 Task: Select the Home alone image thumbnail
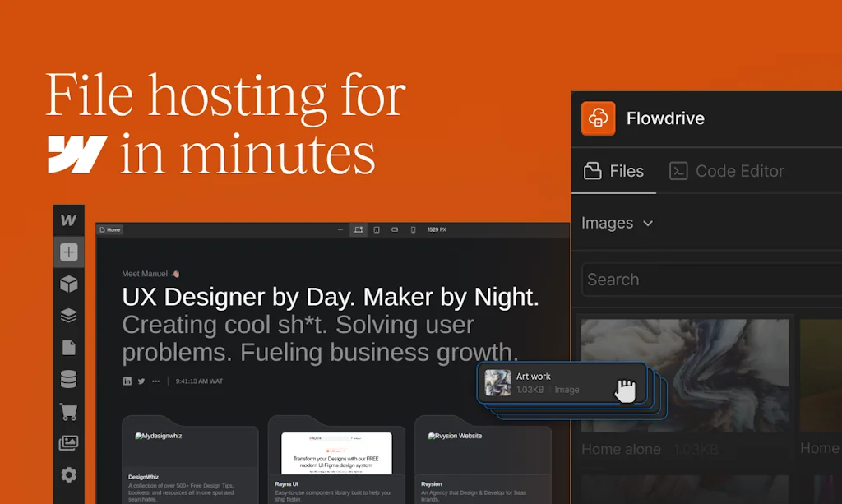684,375
